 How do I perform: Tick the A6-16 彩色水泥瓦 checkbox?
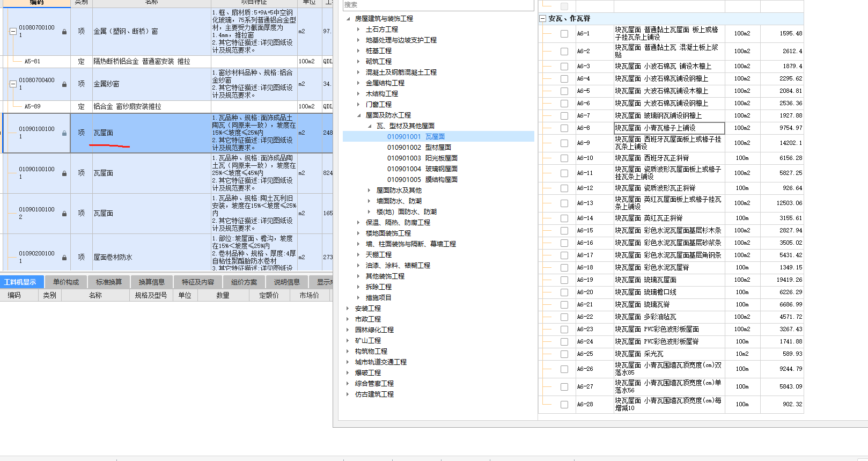pyautogui.click(x=564, y=243)
